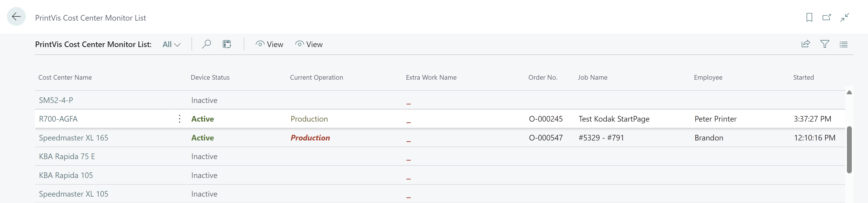Sort by Device Status column header
This screenshot has height=203, width=868.
[x=210, y=77]
